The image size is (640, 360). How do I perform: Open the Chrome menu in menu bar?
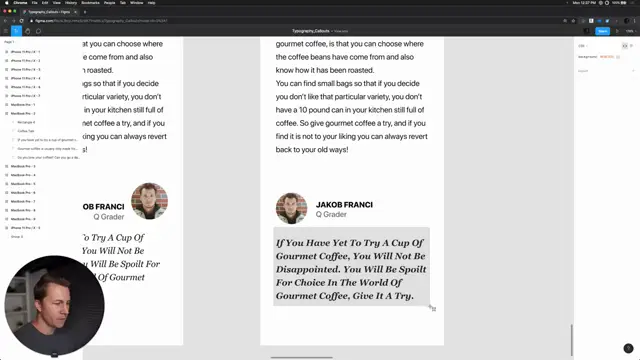coord(20,3)
